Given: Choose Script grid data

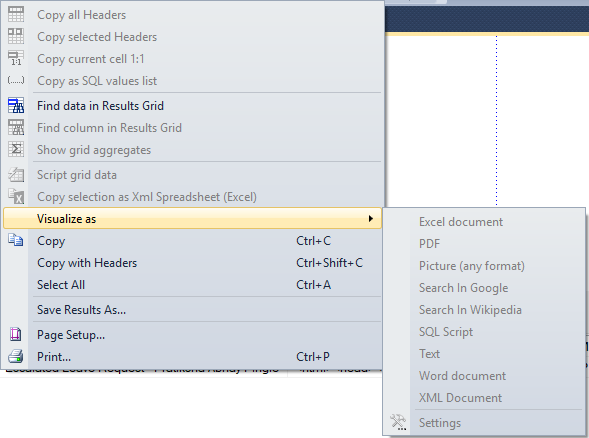Looking at the screenshot, I should tap(193, 175).
